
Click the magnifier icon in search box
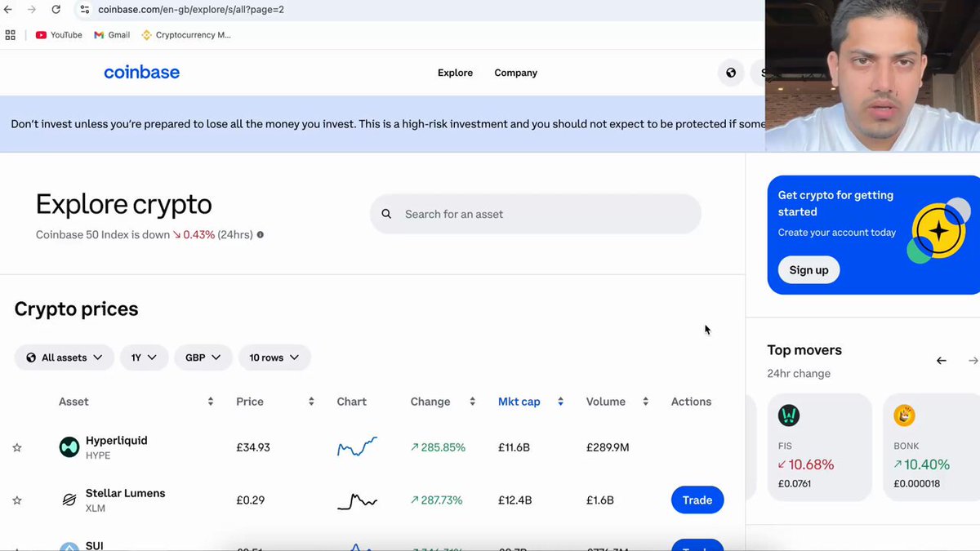pyautogui.click(x=387, y=214)
